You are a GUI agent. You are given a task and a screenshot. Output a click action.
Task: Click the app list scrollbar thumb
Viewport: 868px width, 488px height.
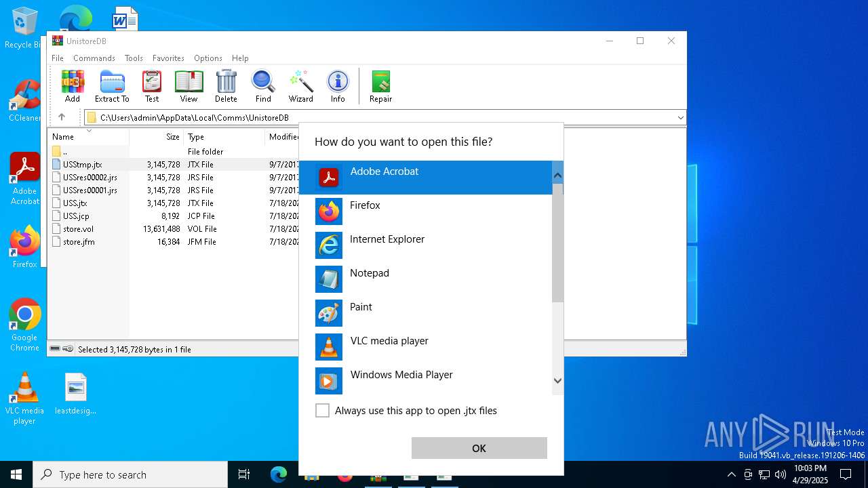pos(557,243)
